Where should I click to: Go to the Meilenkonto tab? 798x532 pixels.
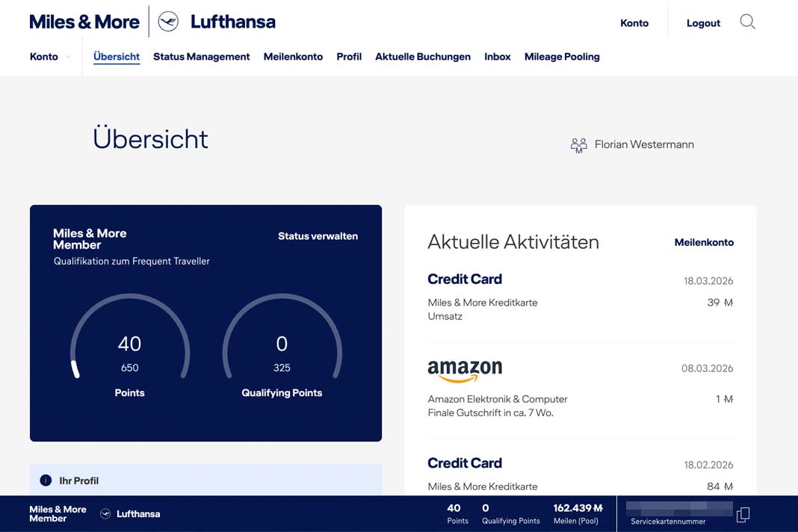point(293,57)
